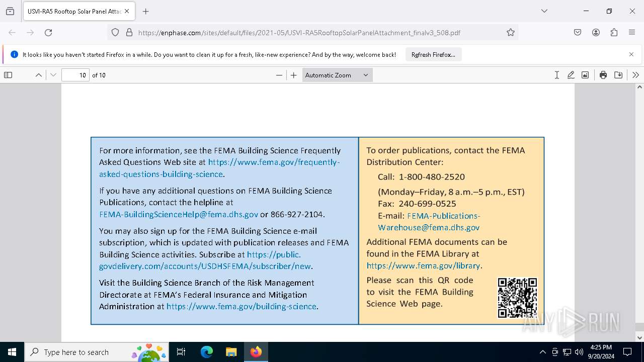Open a new browser tab
Image resolution: width=644 pixels, height=362 pixels.
tap(146, 11)
